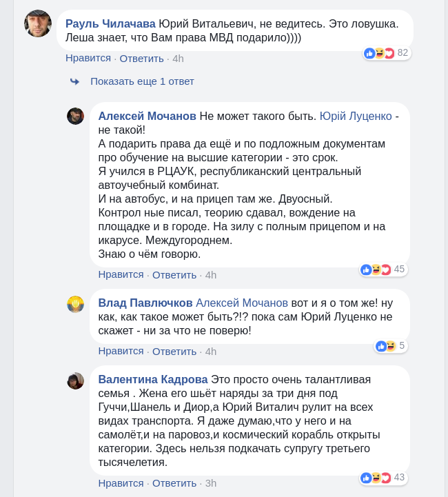The width and height of the screenshot is (448, 497).
Task: Click Алексей Мочанов's profile avatar
Action: (x=75, y=116)
